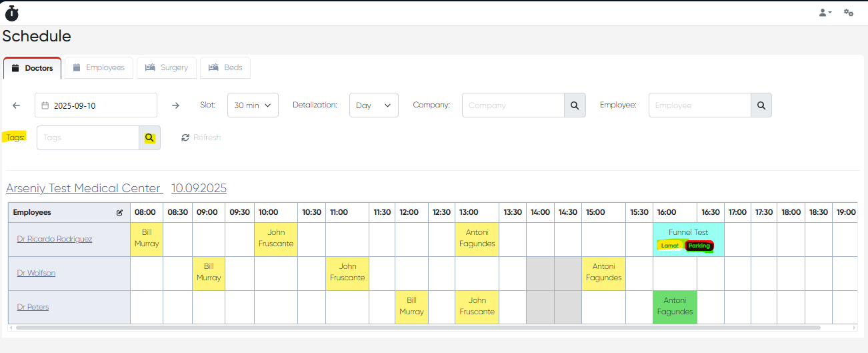This screenshot has height=353, width=868.
Task: Expand the Slot 30 min dropdown
Action: tap(253, 105)
